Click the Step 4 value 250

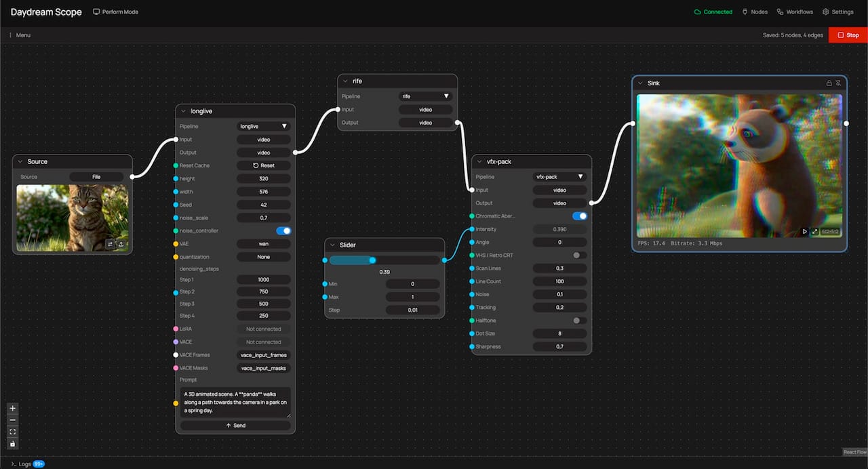(x=264, y=316)
